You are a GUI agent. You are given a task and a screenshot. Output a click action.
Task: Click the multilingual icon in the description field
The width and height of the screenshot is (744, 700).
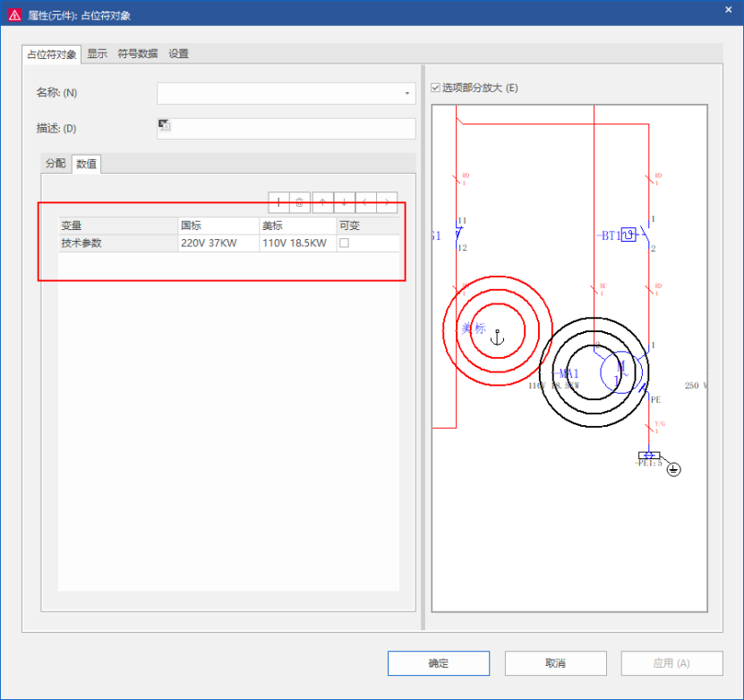(x=164, y=125)
